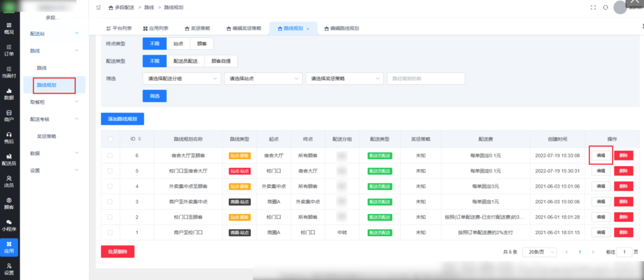Click page number 1 in pagination
The image size is (644, 280).
pyautogui.click(x=579, y=252)
